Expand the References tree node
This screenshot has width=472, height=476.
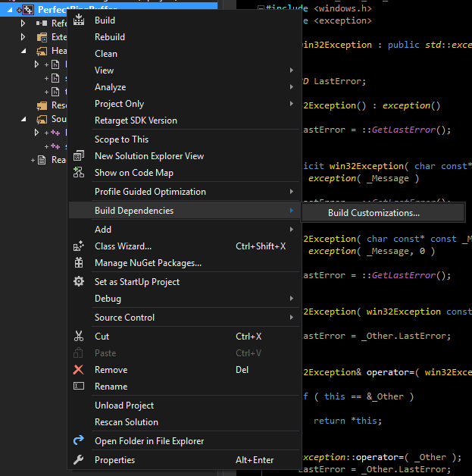[x=23, y=23]
